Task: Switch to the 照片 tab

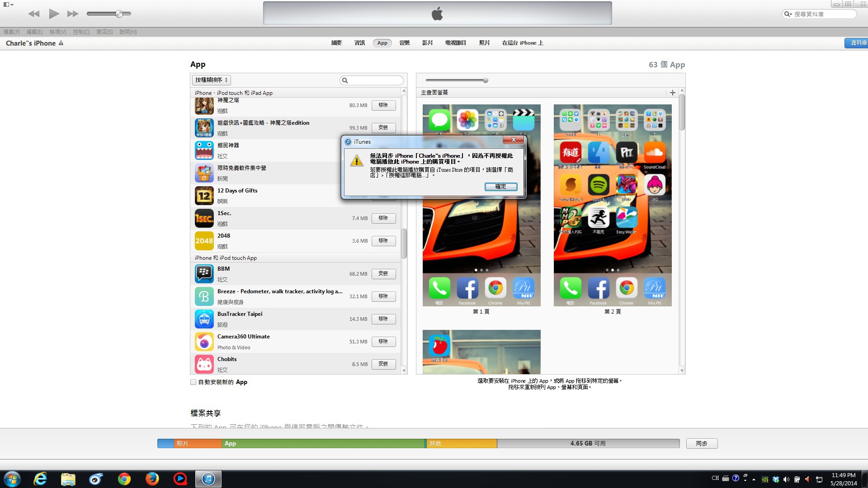Action: (x=485, y=43)
